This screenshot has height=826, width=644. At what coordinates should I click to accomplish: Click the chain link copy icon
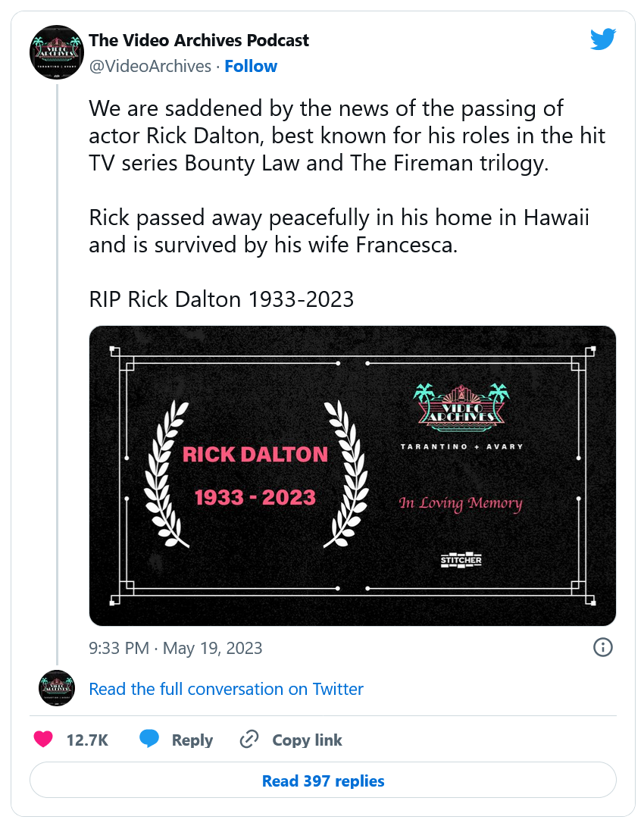249,740
